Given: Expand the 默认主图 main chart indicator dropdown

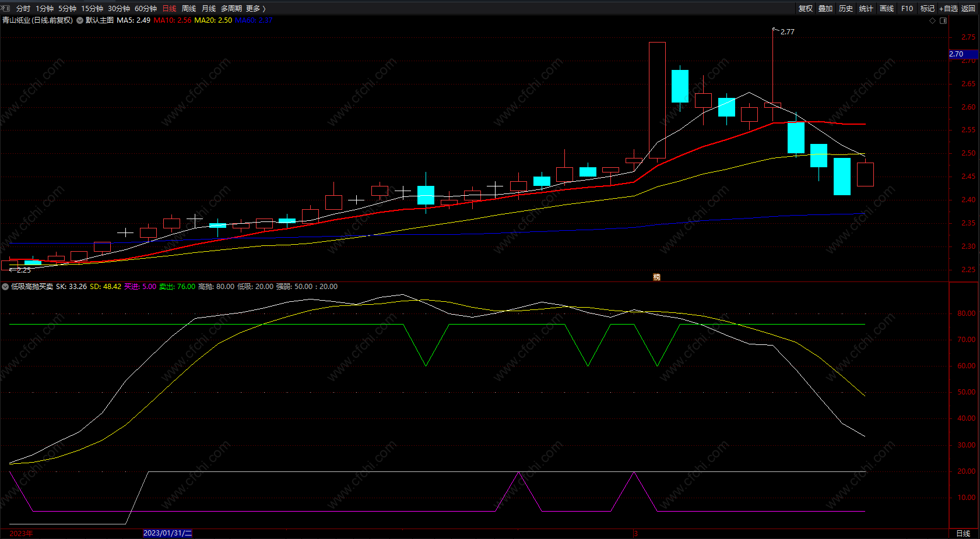Looking at the screenshot, I should 80,20.
